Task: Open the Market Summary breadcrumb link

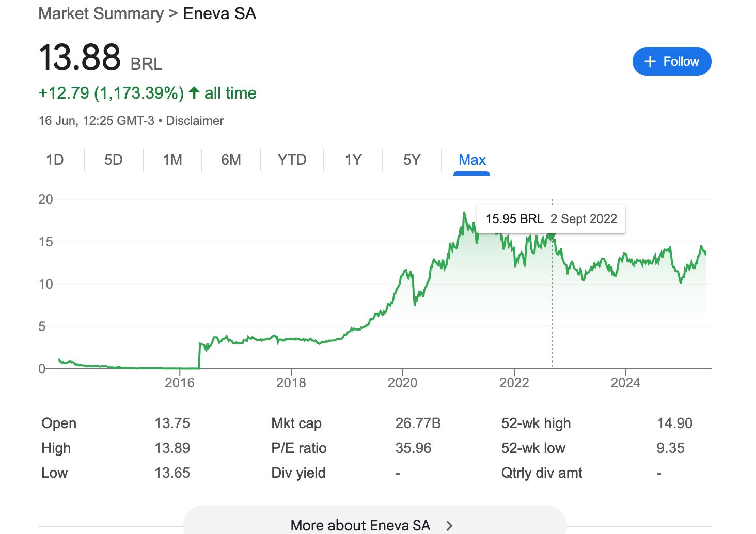Action: (x=101, y=13)
